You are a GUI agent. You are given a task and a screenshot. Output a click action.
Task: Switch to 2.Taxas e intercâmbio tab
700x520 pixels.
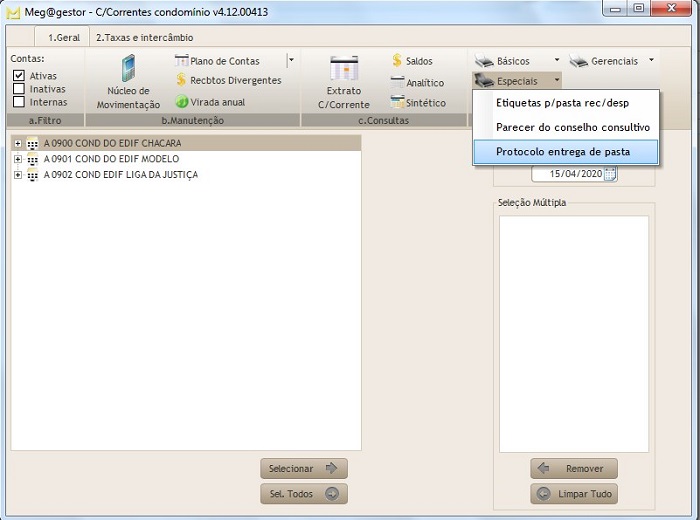point(145,37)
